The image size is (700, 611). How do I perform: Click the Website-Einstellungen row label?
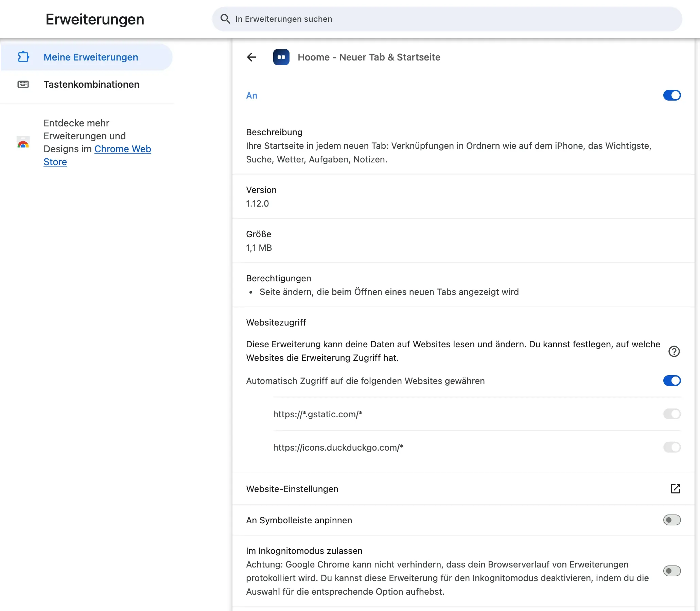coord(292,489)
